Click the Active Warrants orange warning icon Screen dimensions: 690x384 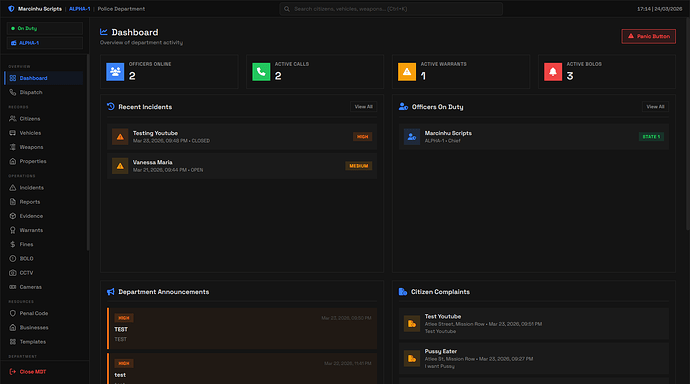point(407,72)
